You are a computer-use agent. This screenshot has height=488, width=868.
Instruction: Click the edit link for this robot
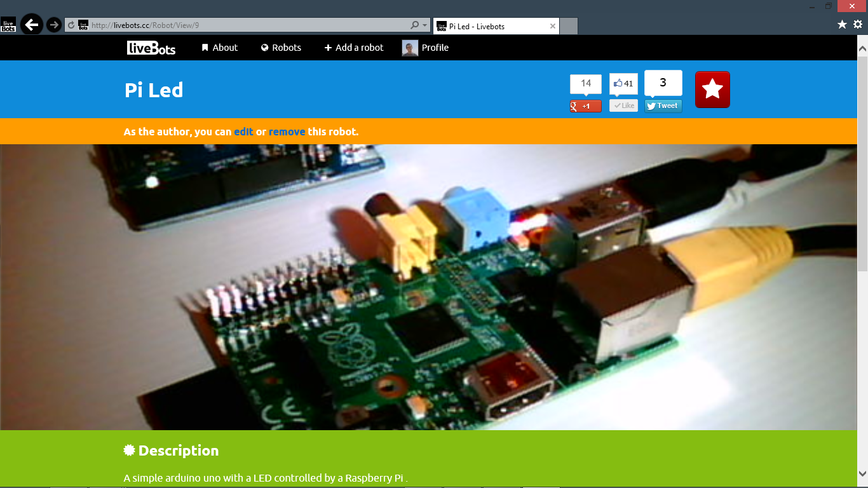243,132
